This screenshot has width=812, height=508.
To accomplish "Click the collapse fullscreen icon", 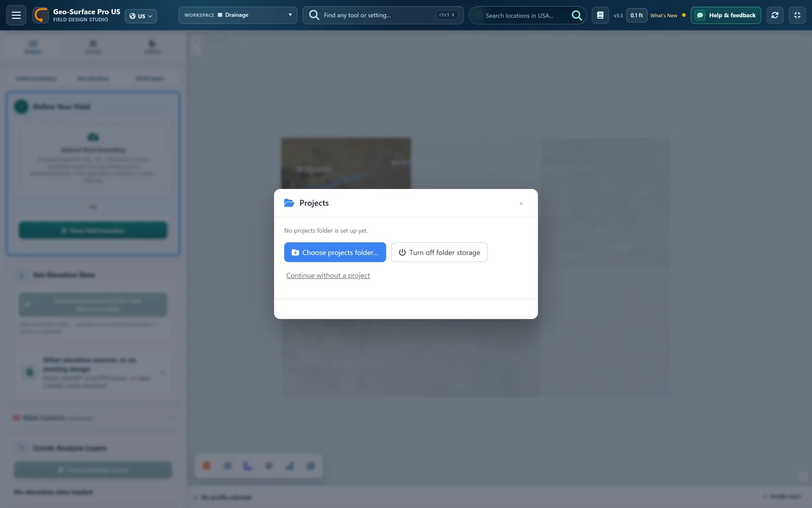I will (x=797, y=15).
